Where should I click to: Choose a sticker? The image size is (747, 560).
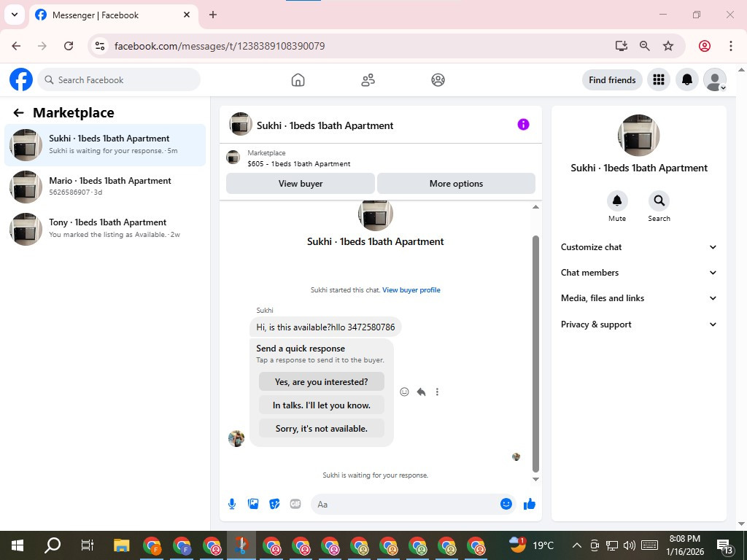274,504
